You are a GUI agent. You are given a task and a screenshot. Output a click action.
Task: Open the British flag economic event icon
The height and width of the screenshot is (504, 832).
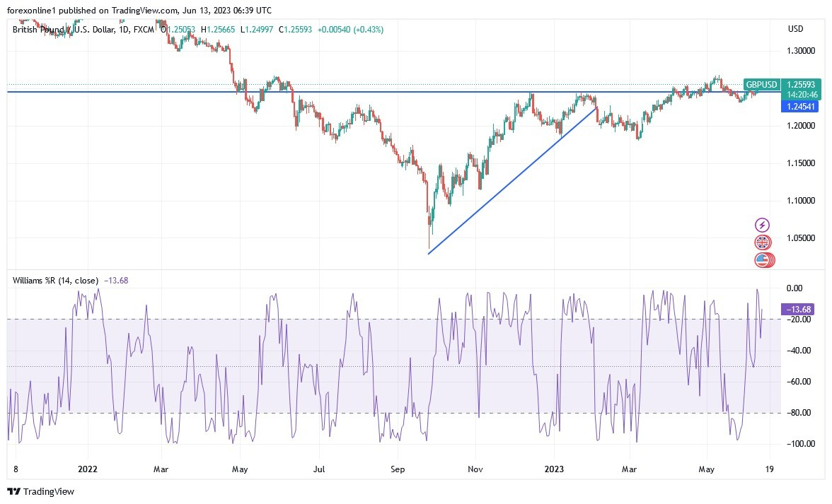[x=762, y=242]
